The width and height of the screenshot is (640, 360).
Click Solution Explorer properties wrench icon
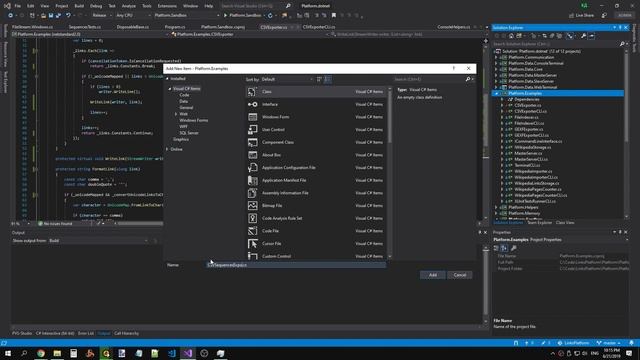click(584, 36)
